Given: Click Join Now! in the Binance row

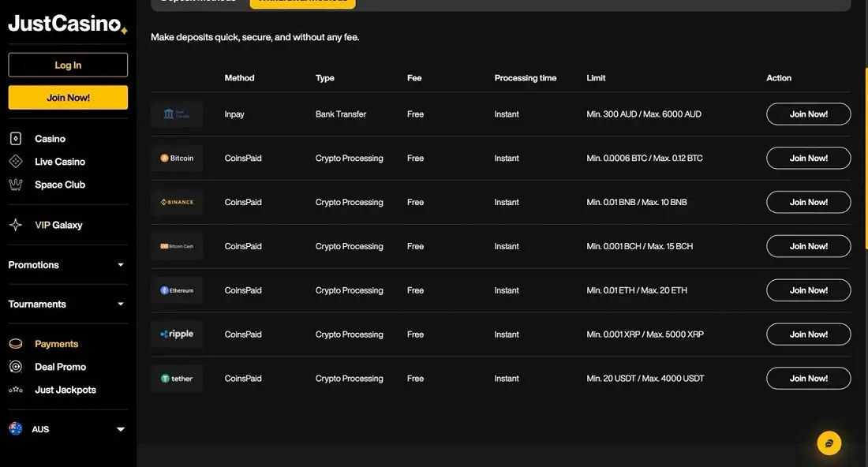Looking at the screenshot, I should [x=808, y=202].
